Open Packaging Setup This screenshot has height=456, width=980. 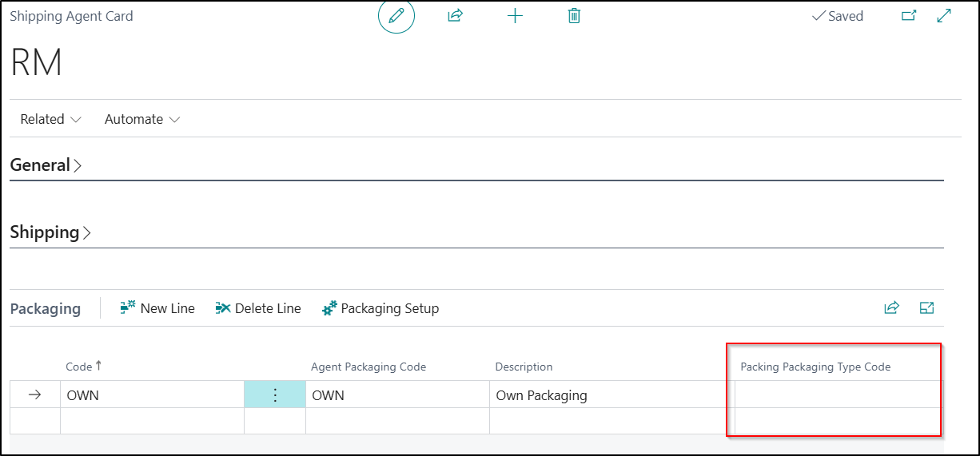click(x=380, y=308)
